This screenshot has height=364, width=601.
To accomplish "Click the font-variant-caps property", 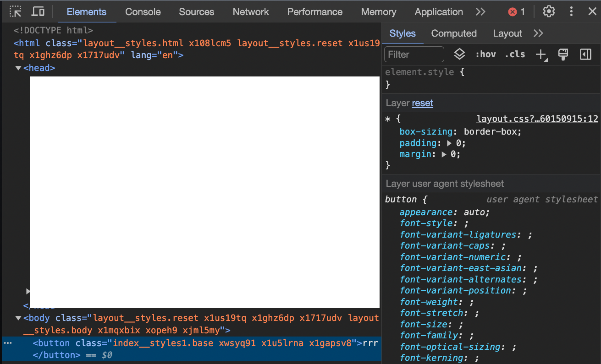I will click(444, 246).
